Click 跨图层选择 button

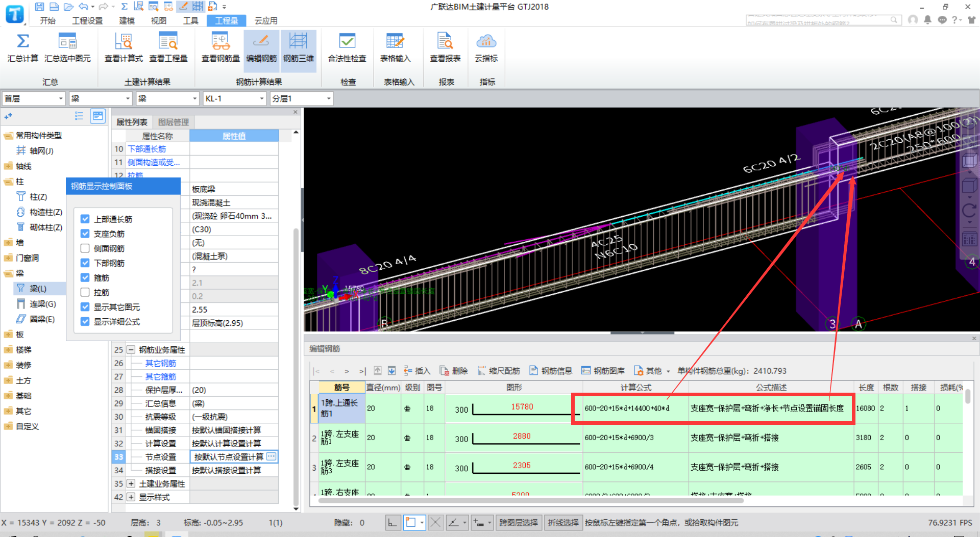click(519, 523)
